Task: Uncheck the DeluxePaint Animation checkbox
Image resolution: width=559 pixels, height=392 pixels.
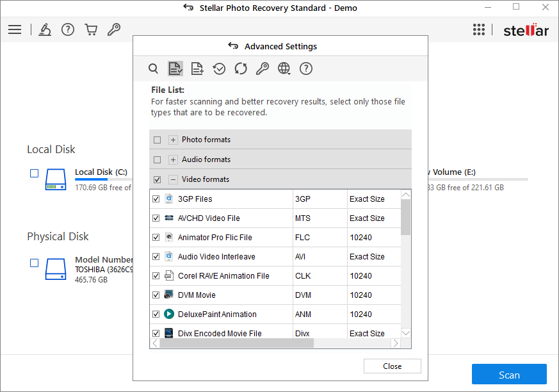Action: 156,314
